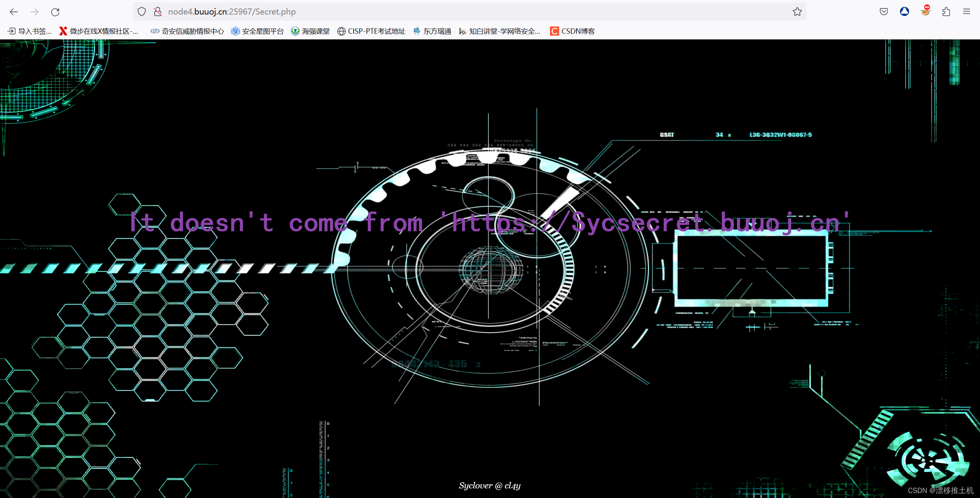Screen dimensions: 980x498
Task: Open the 知白讲堂 network security bookmark
Action: 500,31
